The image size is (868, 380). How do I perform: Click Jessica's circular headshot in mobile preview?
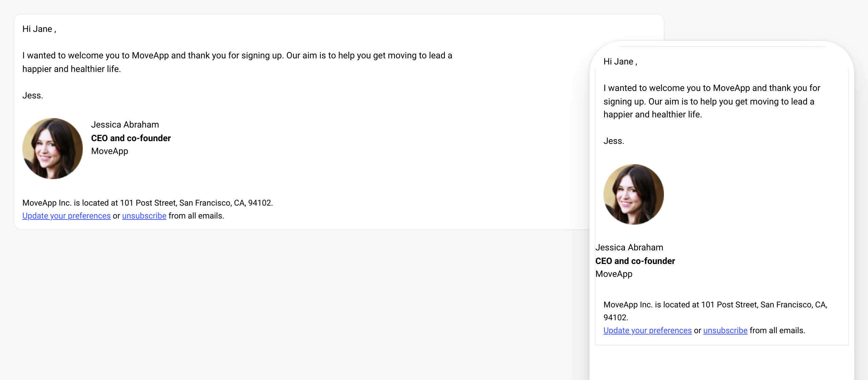(633, 194)
